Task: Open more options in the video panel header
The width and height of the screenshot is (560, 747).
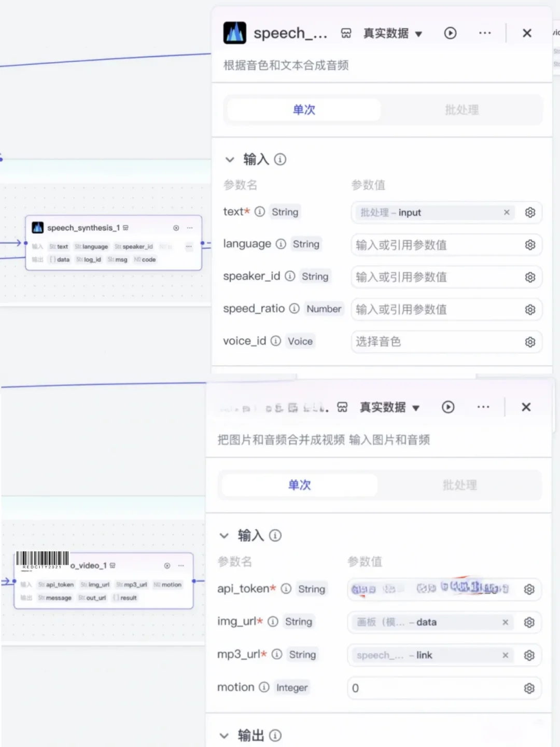Action: [x=483, y=407]
